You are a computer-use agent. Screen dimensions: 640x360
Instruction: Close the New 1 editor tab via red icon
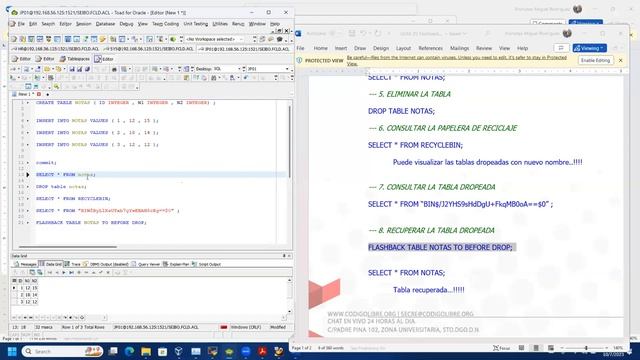point(39,94)
